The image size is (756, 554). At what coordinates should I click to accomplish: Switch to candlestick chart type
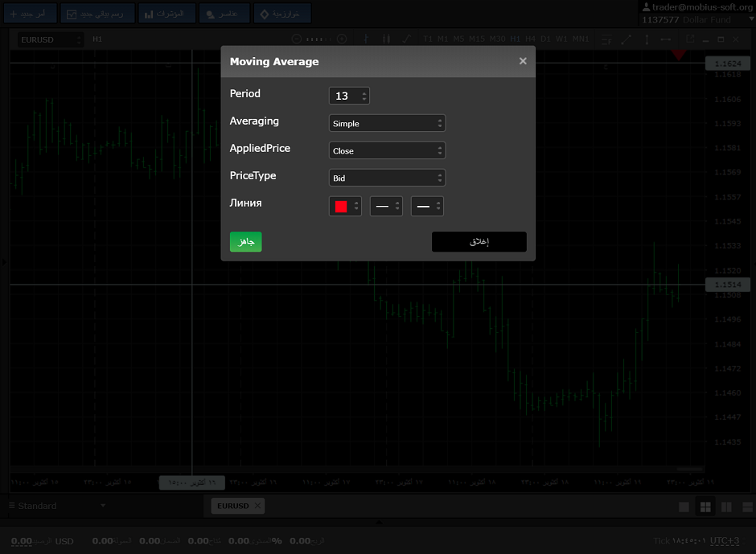click(x=386, y=39)
